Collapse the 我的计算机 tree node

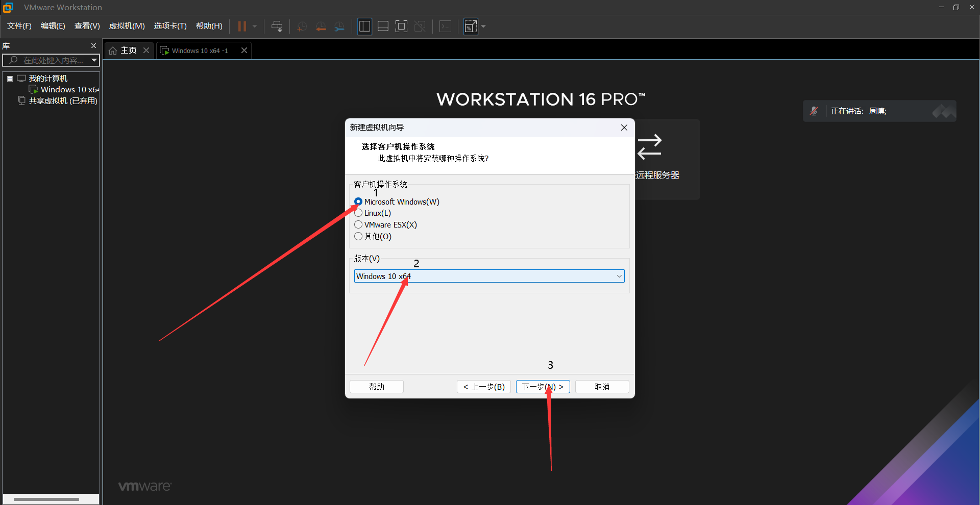click(x=10, y=79)
